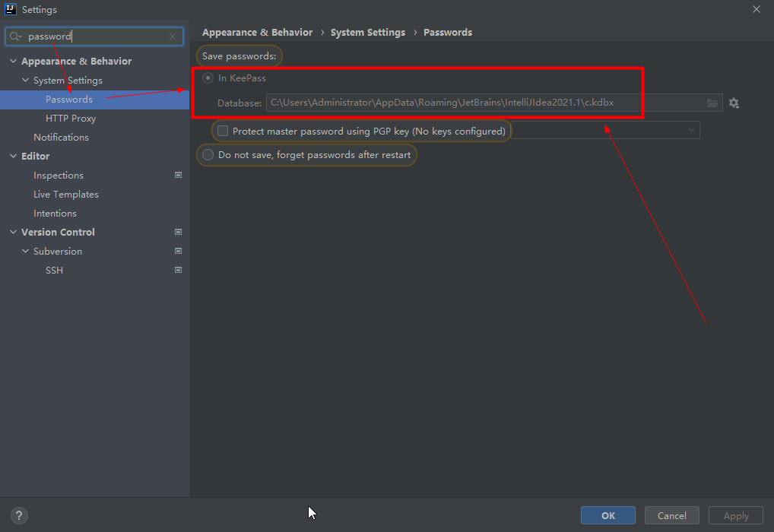This screenshot has height=532, width=774.
Task: Select Do not save, forget passwords option
Action: pos(208,155)
